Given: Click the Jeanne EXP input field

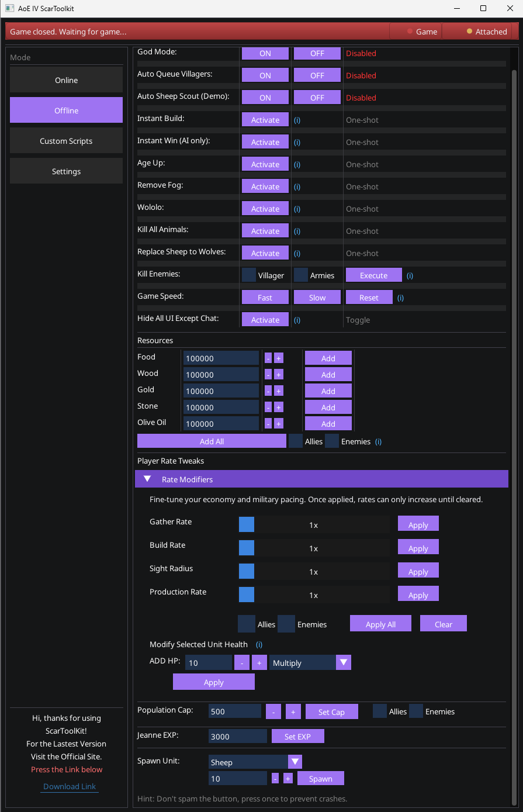Looking at the screenshot, I should pyautogui.click(x=237, y=735).
